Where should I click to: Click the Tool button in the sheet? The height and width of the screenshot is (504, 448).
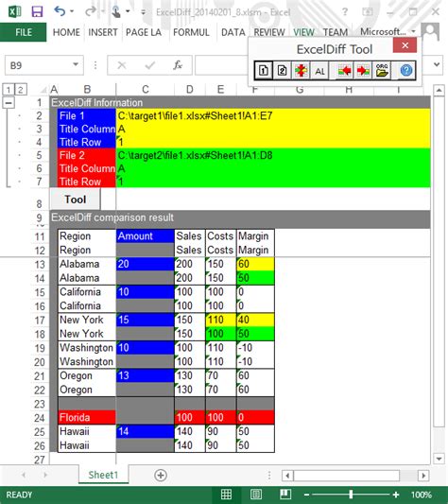pos(76,200)
